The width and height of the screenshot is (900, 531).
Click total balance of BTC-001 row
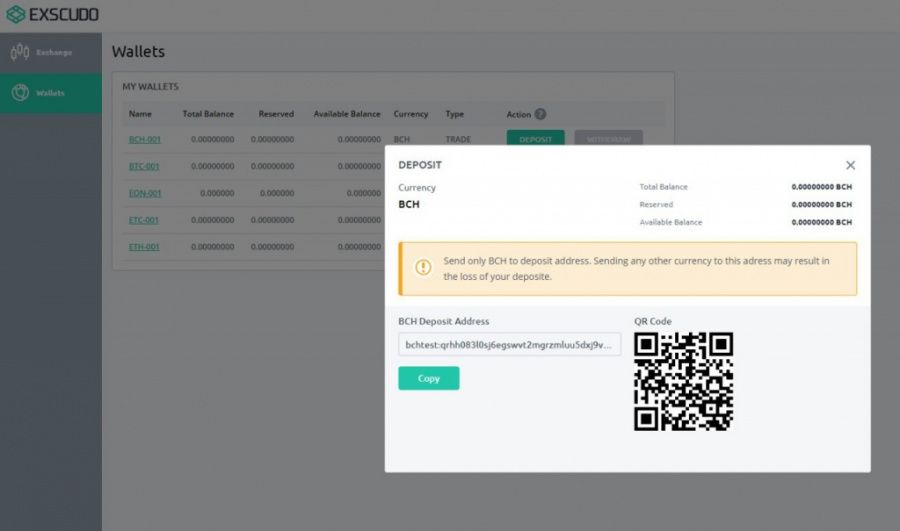coord(212,166)
